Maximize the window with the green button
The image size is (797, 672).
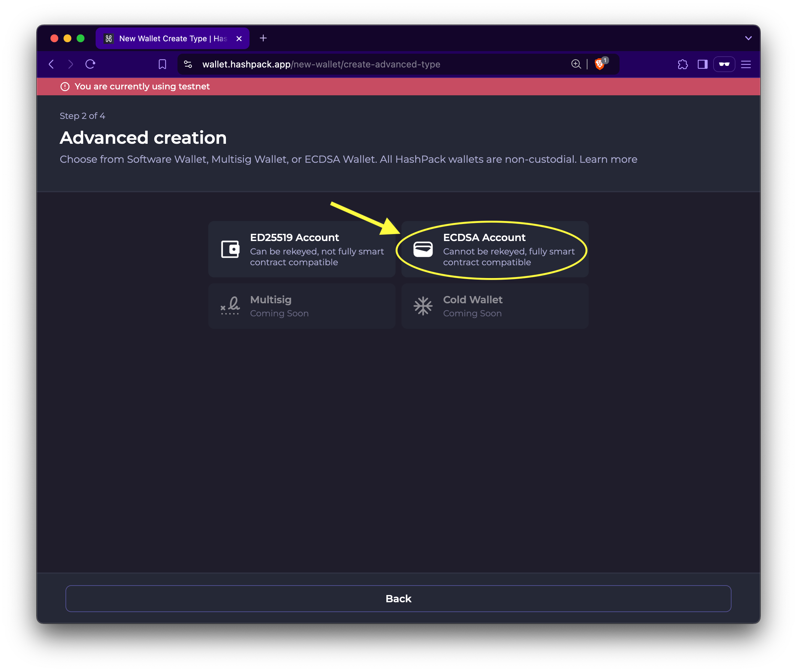(80, 38)
